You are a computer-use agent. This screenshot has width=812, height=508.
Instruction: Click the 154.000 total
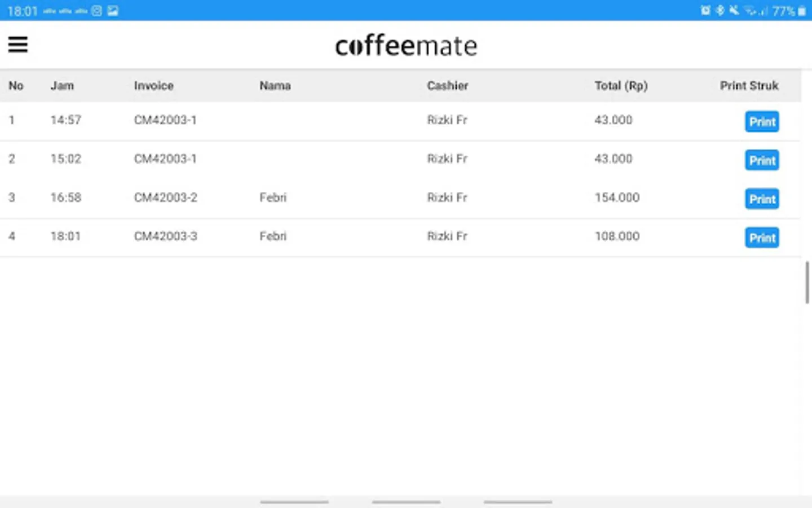617,198
